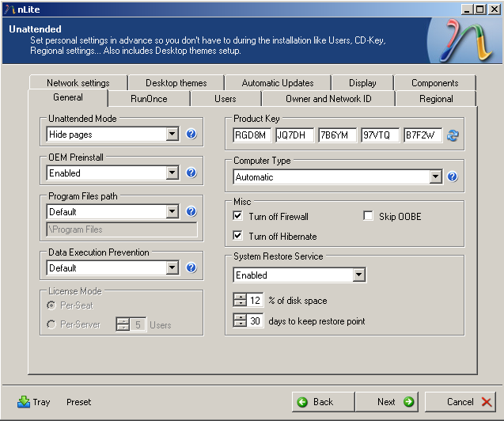Click help icon beside Computer Type
This screenshot has height=421, width=504.
453,176
